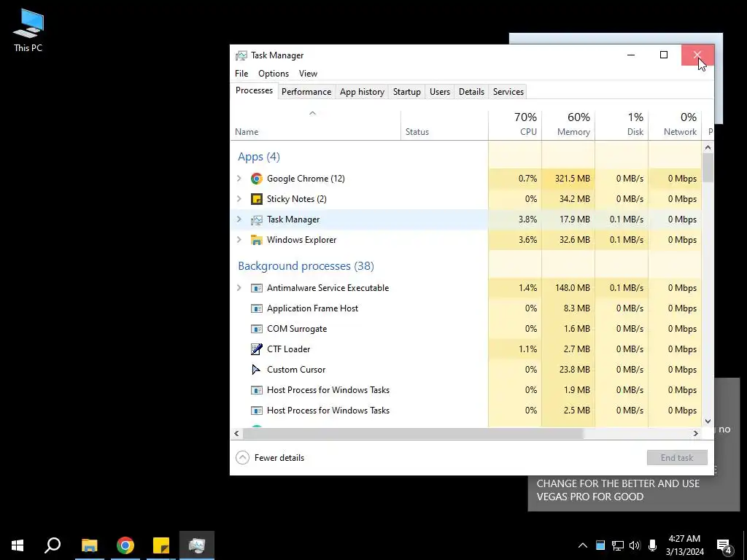Expand the Task Manager process group

[x=239, y=219]
